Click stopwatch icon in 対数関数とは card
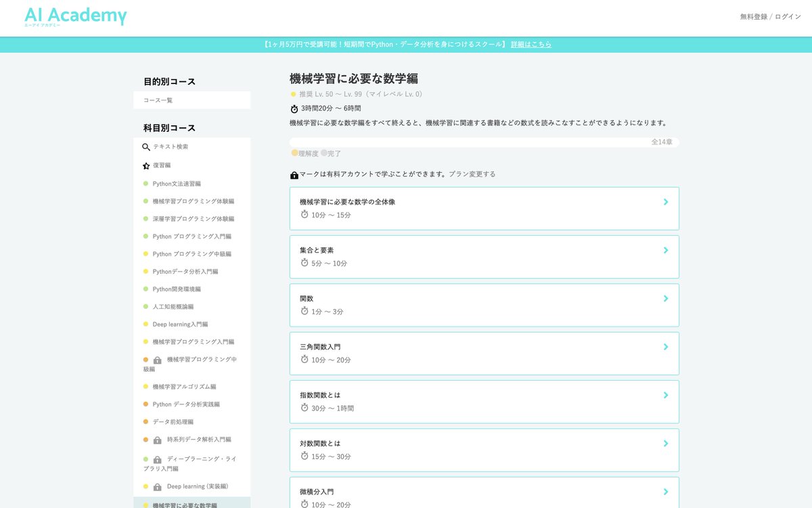This screenshot has height=508, width=812. (304, 456)
